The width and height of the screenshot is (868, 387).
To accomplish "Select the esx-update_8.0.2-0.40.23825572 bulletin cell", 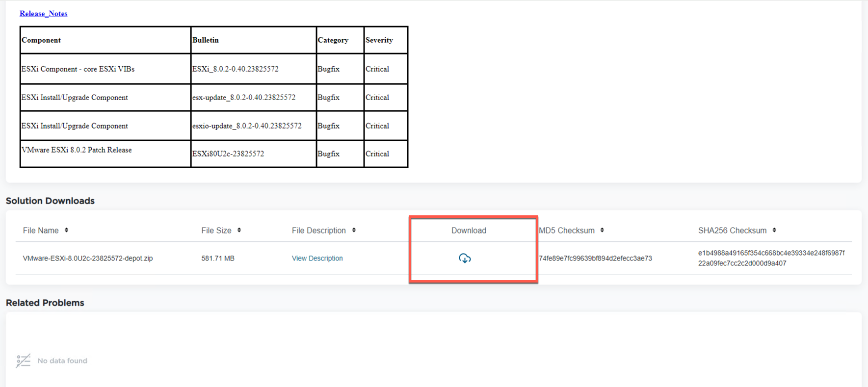I will (x=244, y=97).
